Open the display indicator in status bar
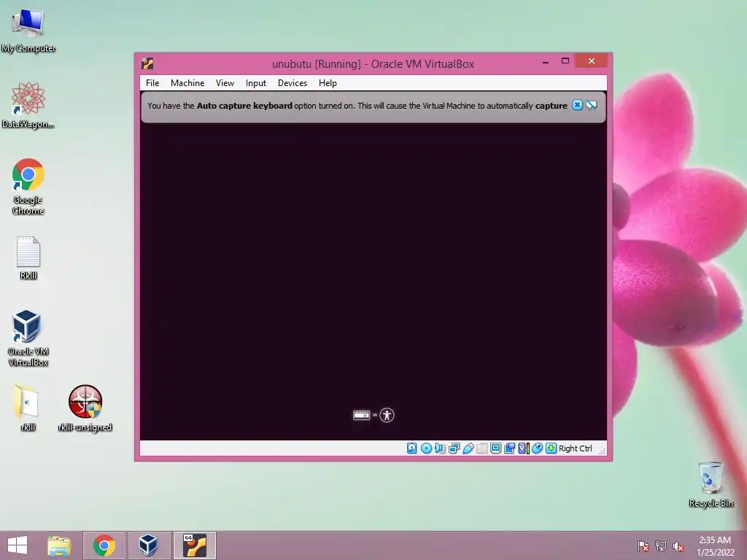This screenshot has height=560, width=747. pyautogui.click(x=495, y=448)
